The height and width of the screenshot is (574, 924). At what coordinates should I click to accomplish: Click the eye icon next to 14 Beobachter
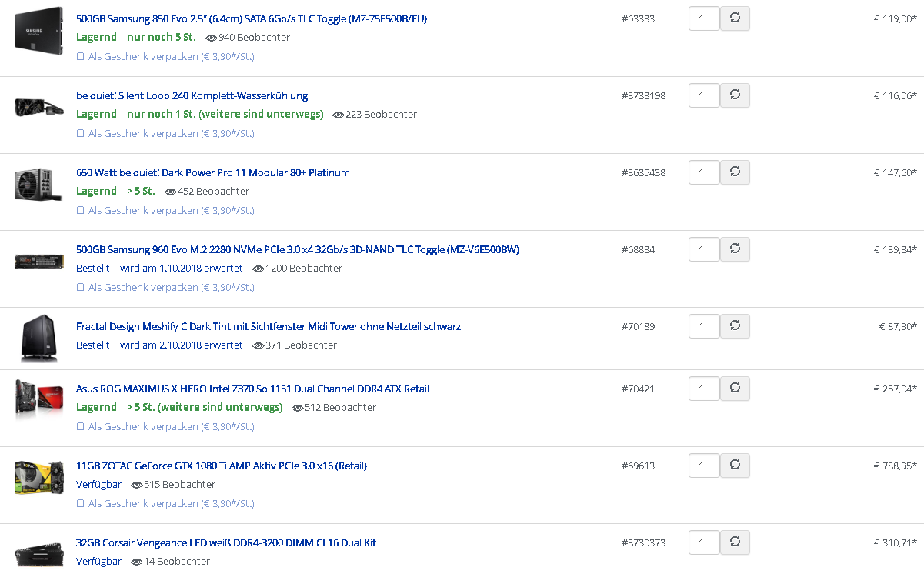[x=137, y=562]
